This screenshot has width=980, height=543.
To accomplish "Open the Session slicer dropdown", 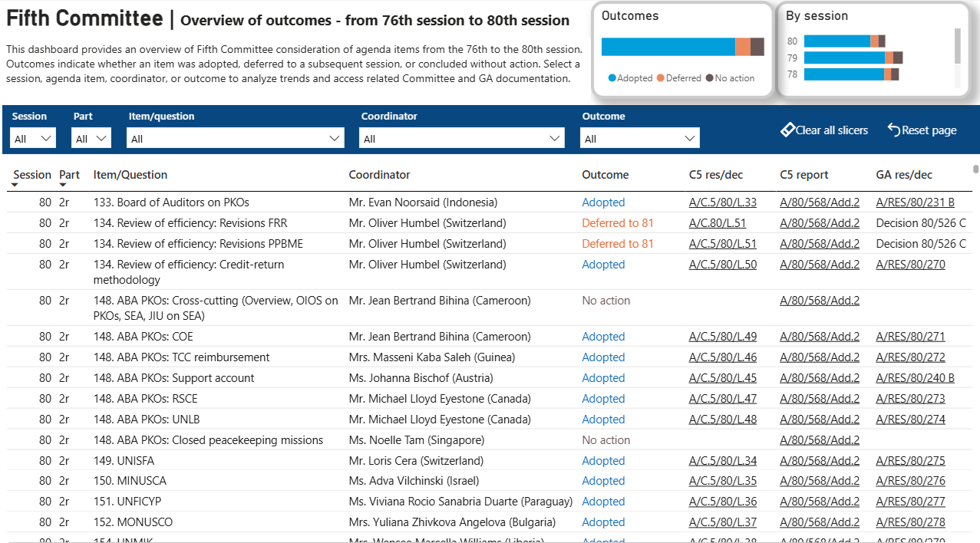I will point(33,138).
